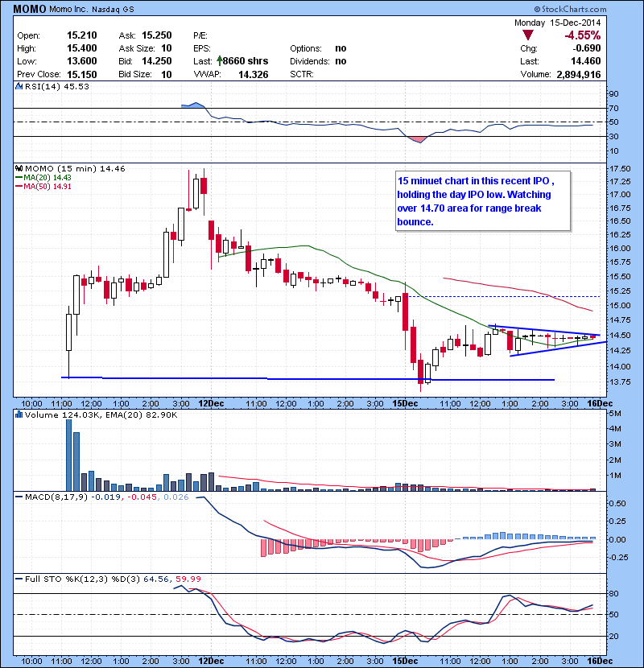Click the MACD histogram value 0.026
The width and height of the screenshot is (644, 668).
click(176, 497)
